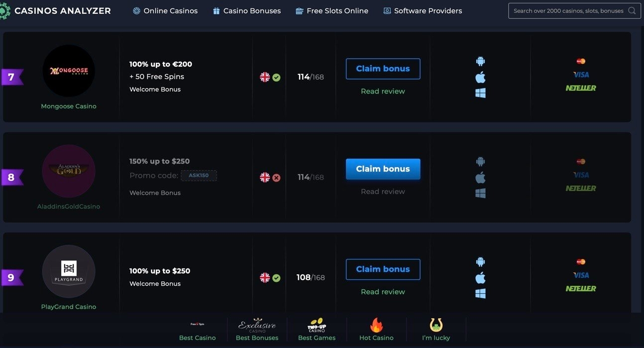Image resolution: width=644 pixels, height=348 pixels.
Task: Open the I'm lucky bottom tab
Action: (436, 330)
